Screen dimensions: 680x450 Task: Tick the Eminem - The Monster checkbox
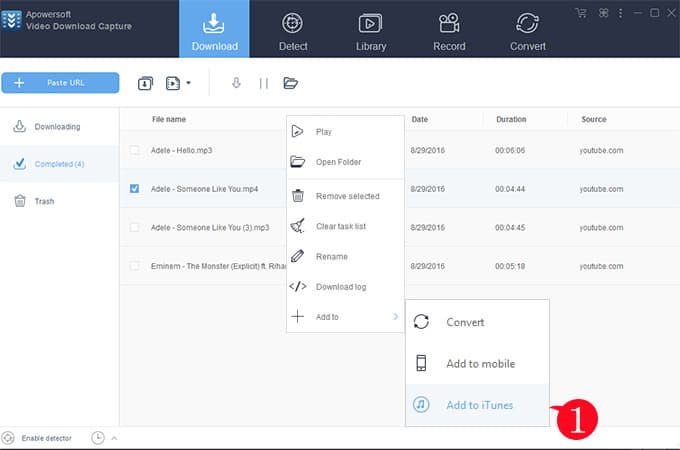coord(135,265)
